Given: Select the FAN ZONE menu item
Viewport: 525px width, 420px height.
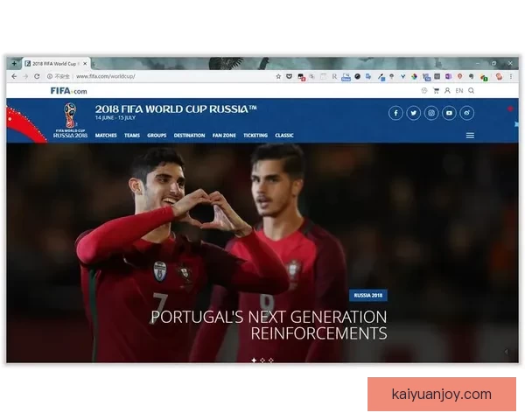Looking at the screenshot, I should (x=224, y=136).
